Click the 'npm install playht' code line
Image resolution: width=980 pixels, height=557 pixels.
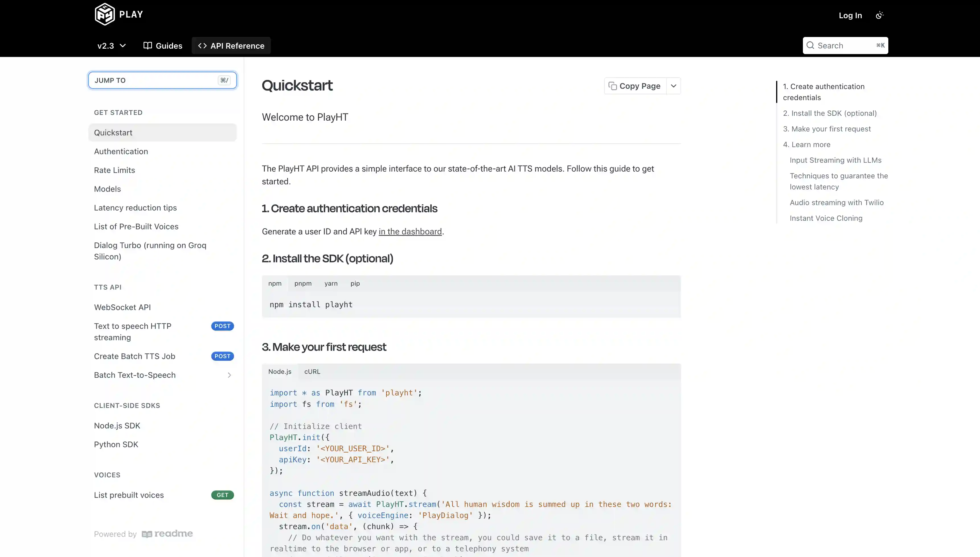click(x=311, y=304)
